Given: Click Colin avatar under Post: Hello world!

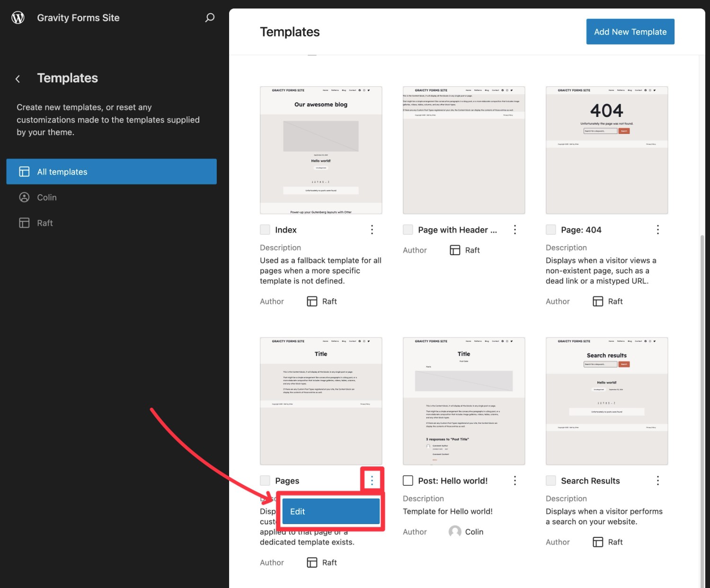Looking at the screenshot, I should 455,532.
